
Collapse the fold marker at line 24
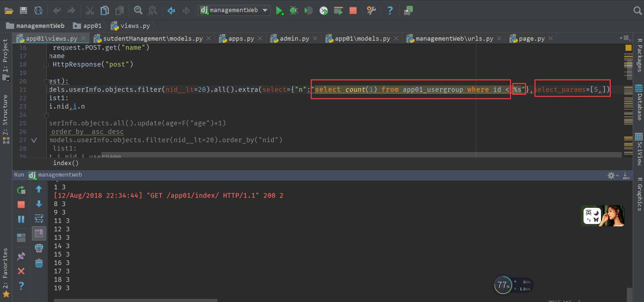(46, 115)
